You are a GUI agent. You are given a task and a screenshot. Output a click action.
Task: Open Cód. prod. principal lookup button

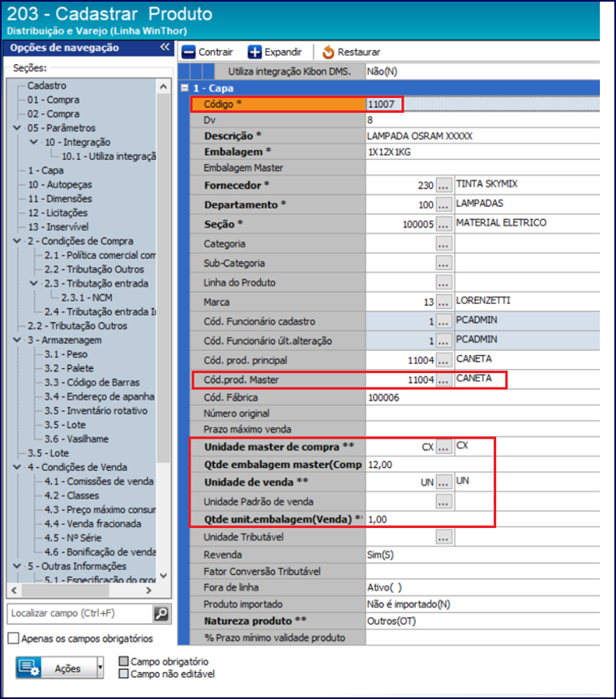443,360
